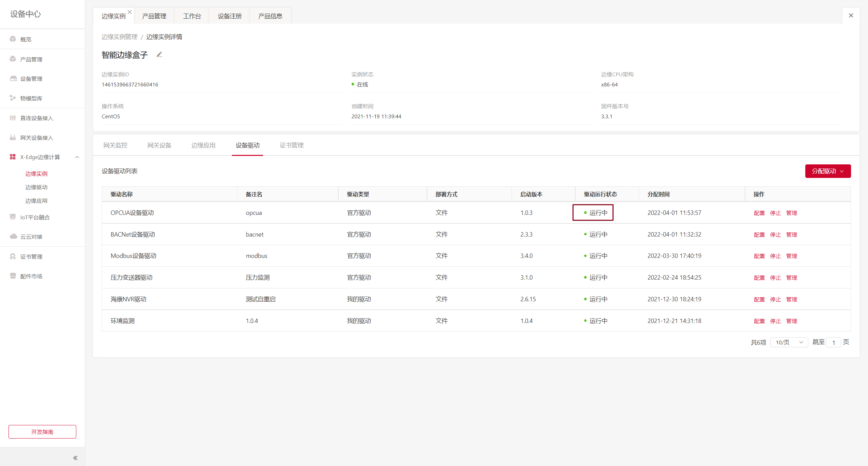Screen dimensions: 868x466
Task: Click the jump-to page number input
Action: [833, 342]
